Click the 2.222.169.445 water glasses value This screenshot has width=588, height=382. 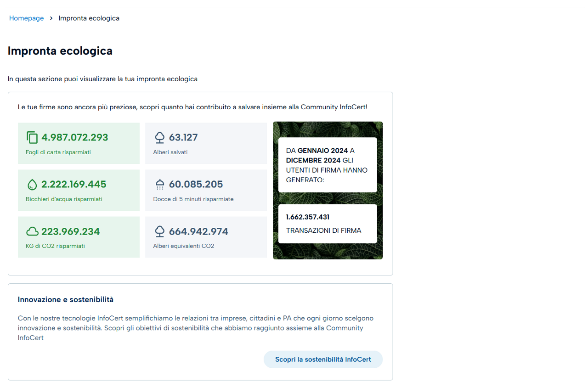[x=74, y=184]
